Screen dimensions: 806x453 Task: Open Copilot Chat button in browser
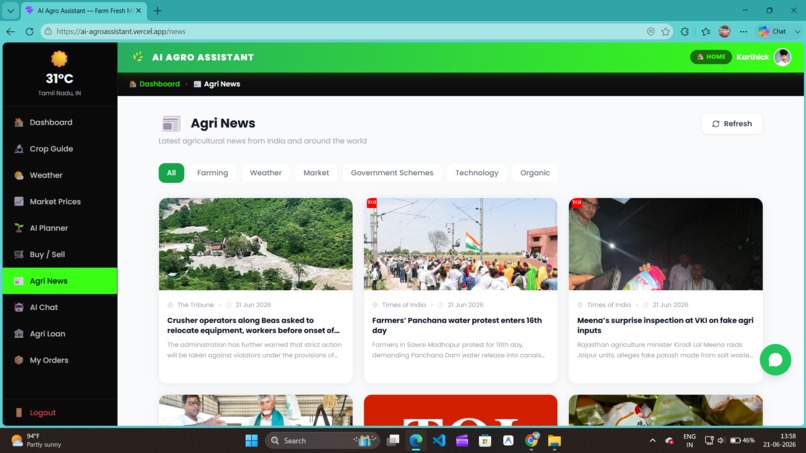pyautogui.click(x=772, y=31)
